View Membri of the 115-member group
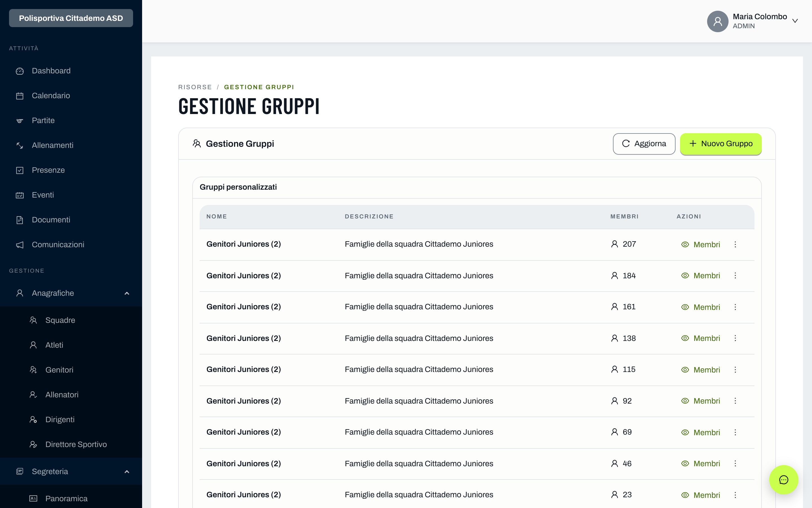 pos(701,370)
